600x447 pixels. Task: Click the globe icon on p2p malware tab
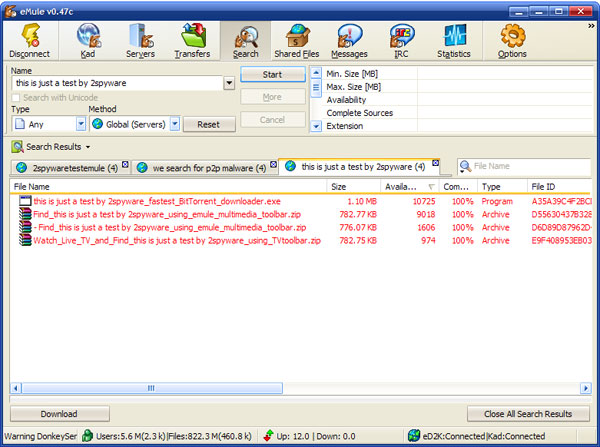(x=142, y=168)
